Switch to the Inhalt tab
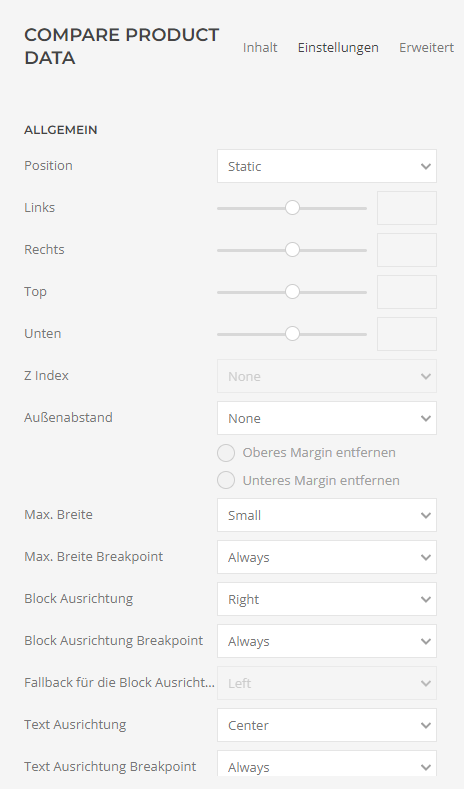The height and width of the screenshot is (789, 464). tap(260, 47)
